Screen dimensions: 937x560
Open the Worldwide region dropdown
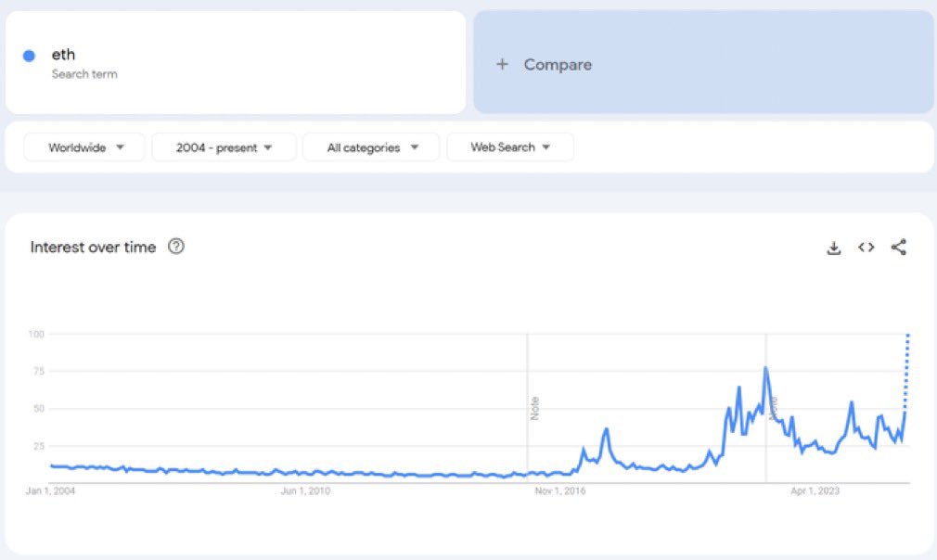click(x=84, y=147)
